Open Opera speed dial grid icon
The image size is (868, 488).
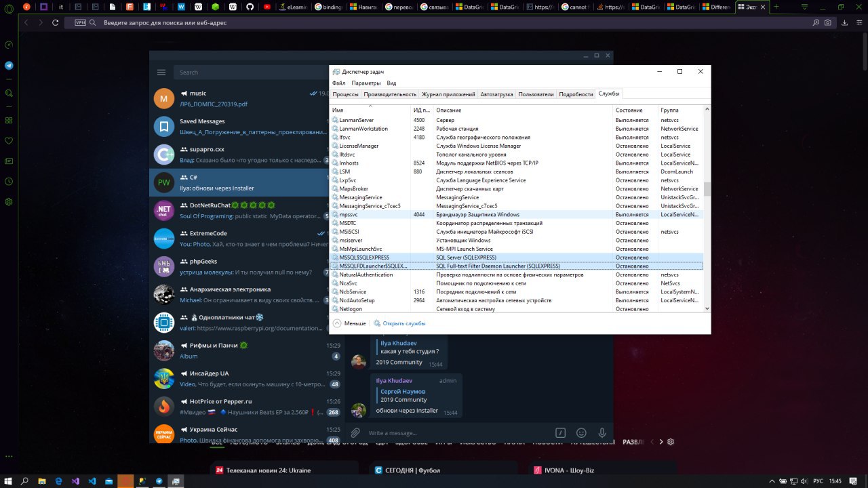coord(9,120)
